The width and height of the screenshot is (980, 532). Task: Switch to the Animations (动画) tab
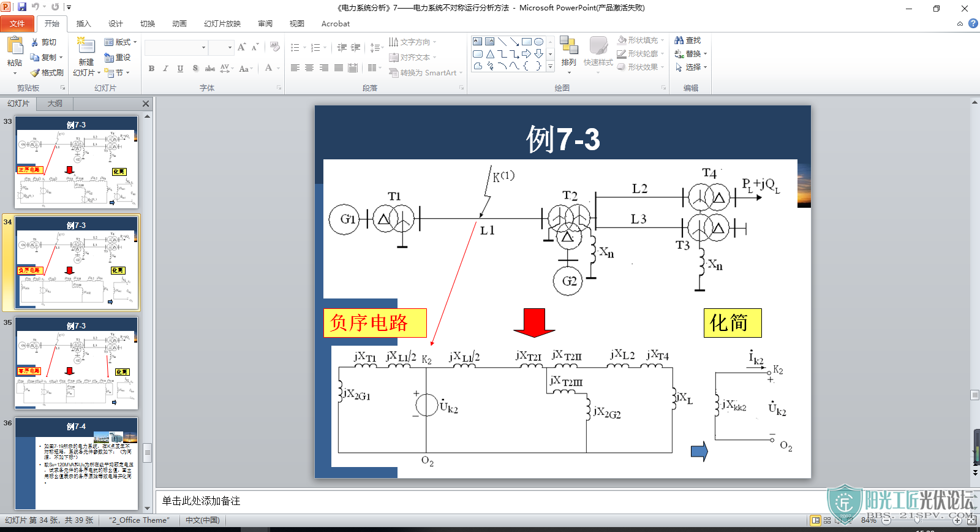pos(179,24)
